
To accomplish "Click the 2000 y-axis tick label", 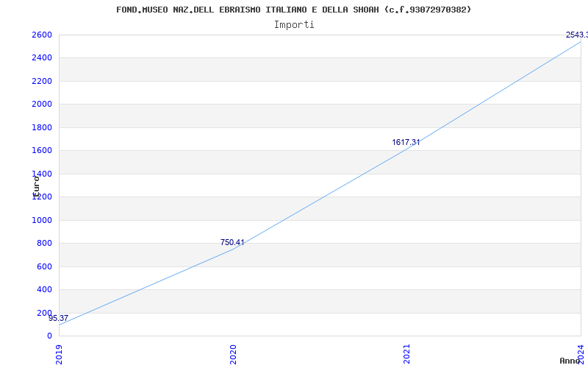I will pyautogui.click(x=42, y=105).
